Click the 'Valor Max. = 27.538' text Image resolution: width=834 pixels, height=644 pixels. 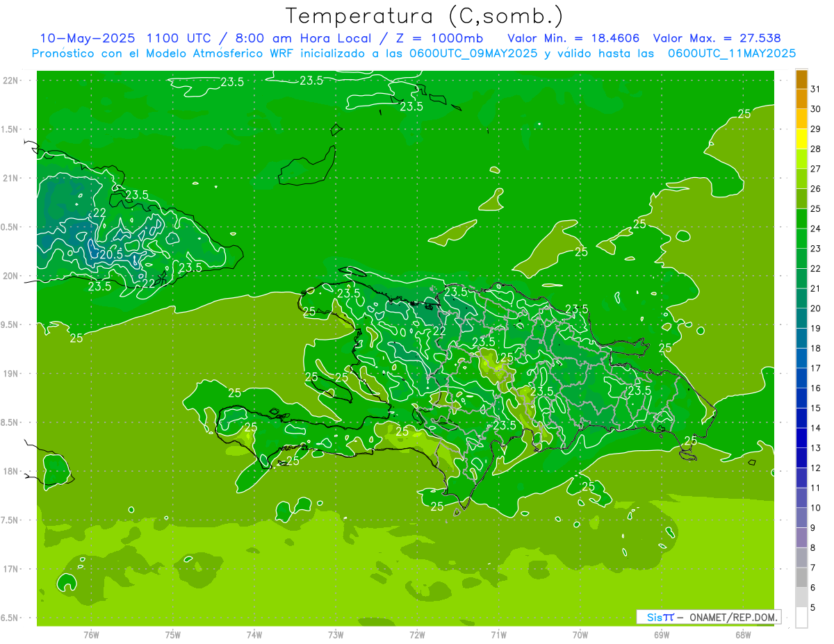point(717,38)
